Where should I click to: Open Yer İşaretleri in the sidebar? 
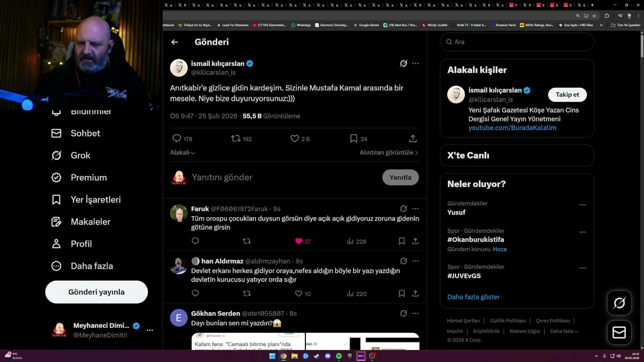click(x=86, y=200)
